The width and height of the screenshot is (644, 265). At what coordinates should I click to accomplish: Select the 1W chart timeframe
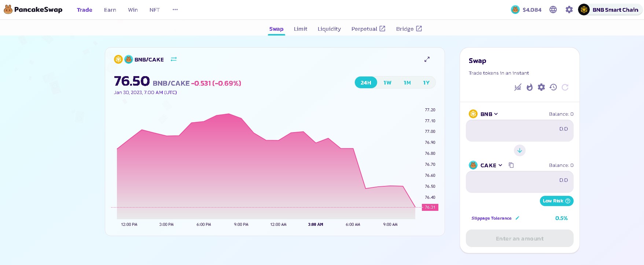[x=387, y=83]
